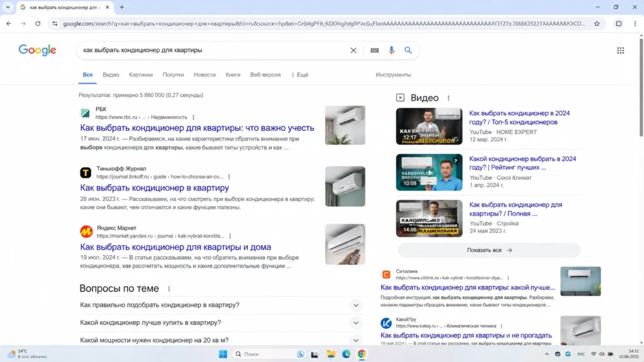Switch to the Новости results tab
Screen dimensions: 644x362
tap(204, 75)
